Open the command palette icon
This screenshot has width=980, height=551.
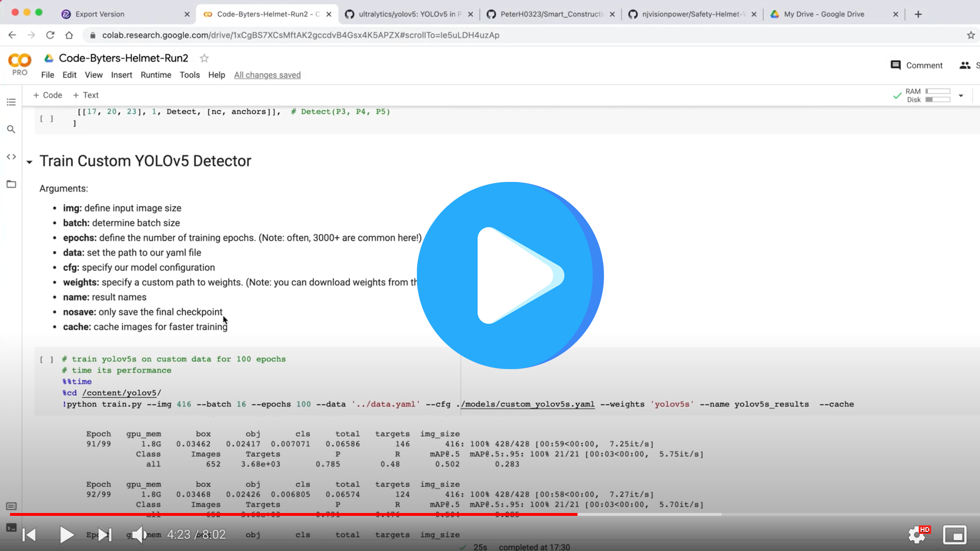(x=11, y=506)
